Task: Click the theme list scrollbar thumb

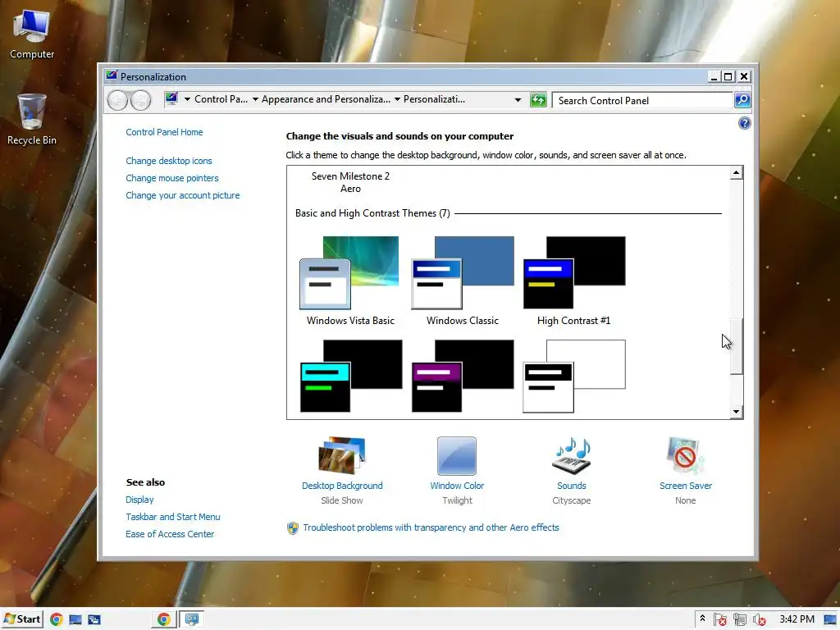Action: click(736, 346)
